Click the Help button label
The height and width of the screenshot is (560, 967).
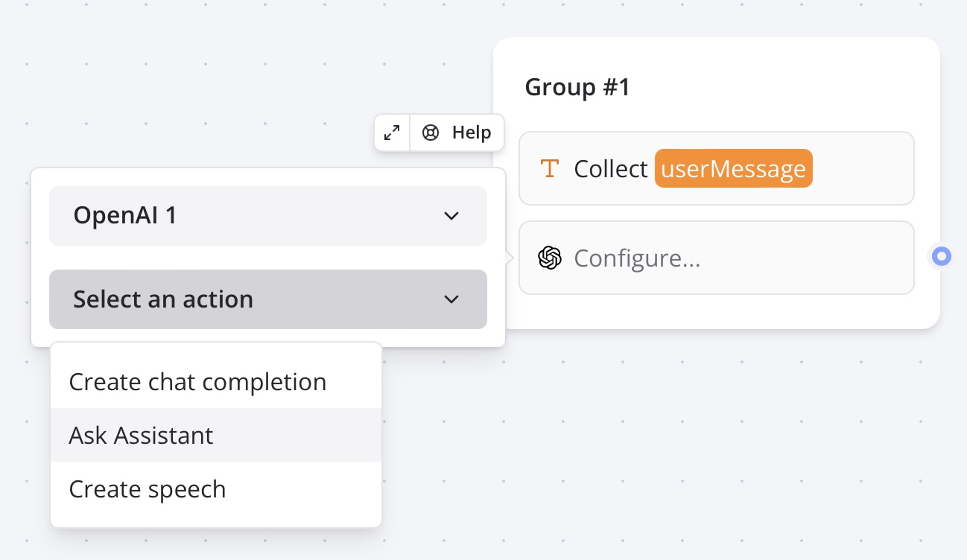click(472, 133)
